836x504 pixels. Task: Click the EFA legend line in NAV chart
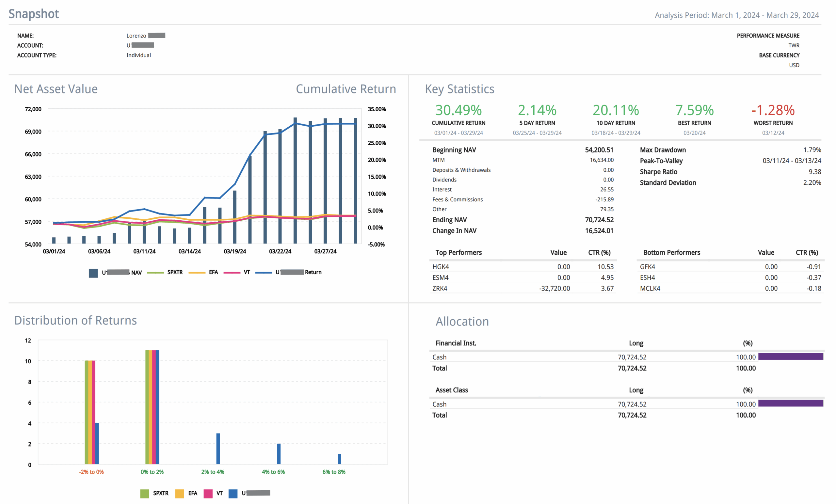pos(197,272)
